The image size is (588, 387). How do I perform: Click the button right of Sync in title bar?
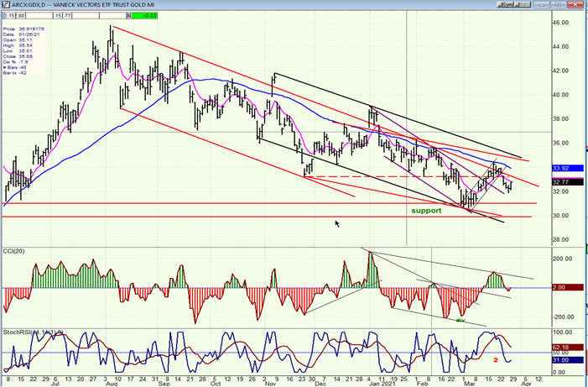click(x=524, y=4)
